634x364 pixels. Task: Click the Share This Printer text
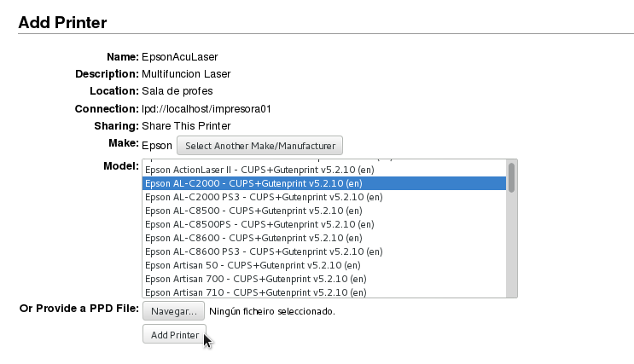(x=186, y=126)
